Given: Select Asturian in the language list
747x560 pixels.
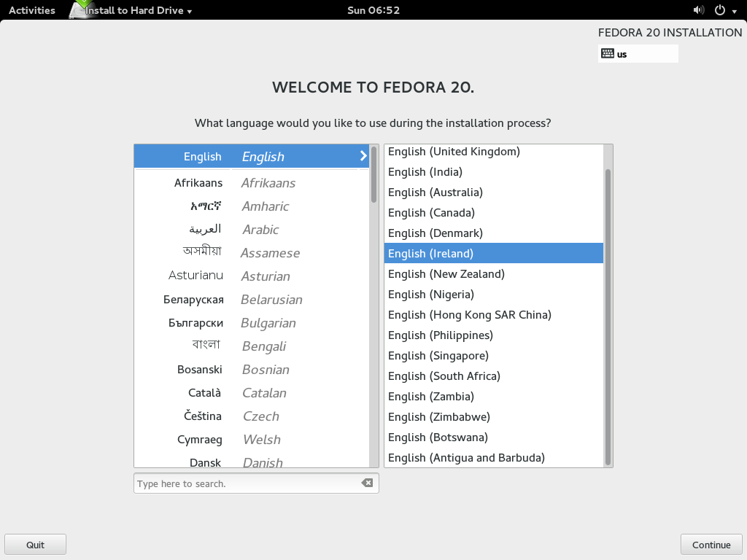Looking at the screenshot, I should [252, 276].
